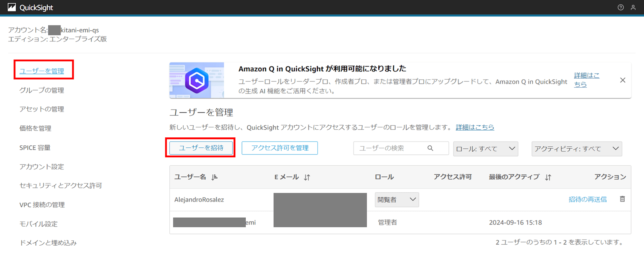This screenshot has height=255, width=644.
Task: Sort by Eメール column icon
Action: click(307, 177)
